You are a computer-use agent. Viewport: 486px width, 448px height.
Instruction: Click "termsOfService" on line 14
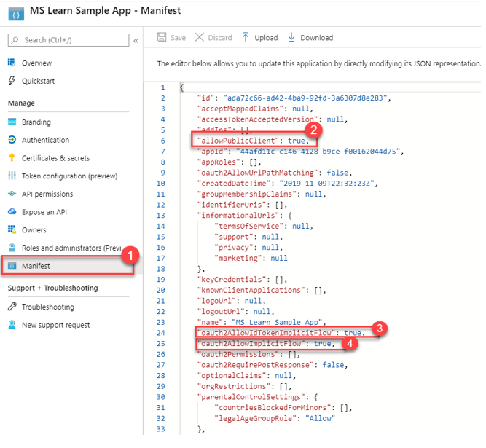click(x=249, y=226)
